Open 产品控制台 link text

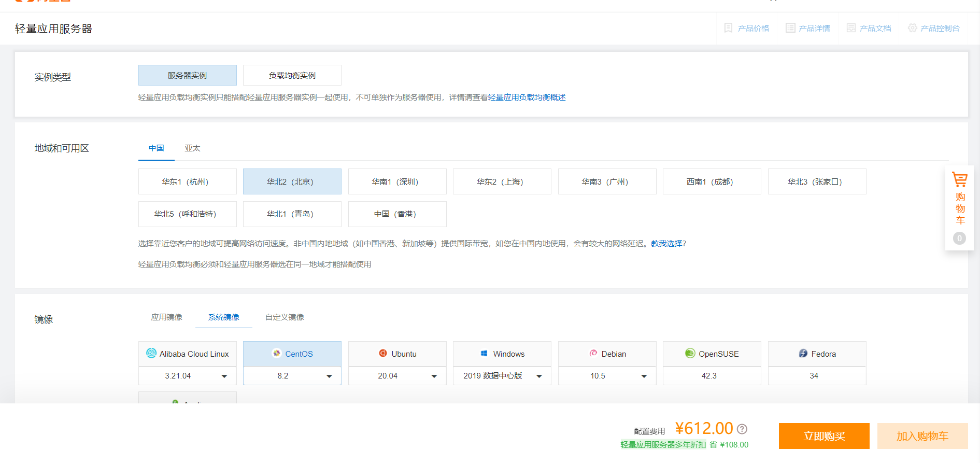pos(940,28)
